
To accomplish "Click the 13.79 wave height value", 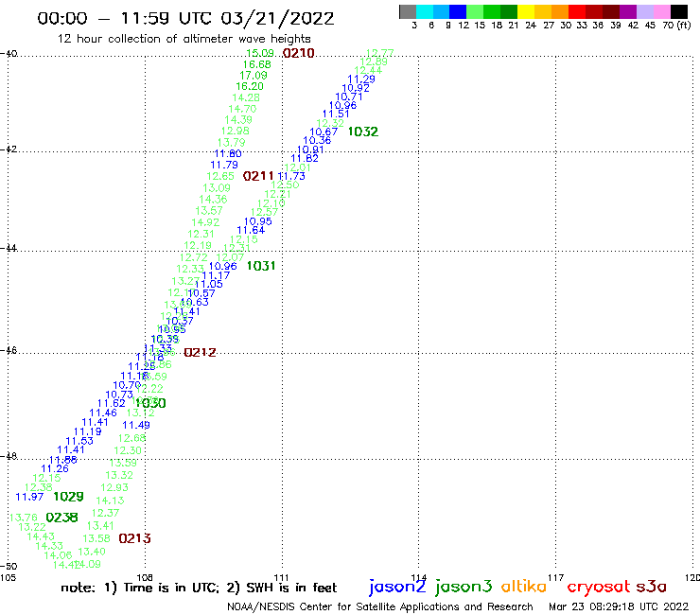I will (x=231, y=143).
